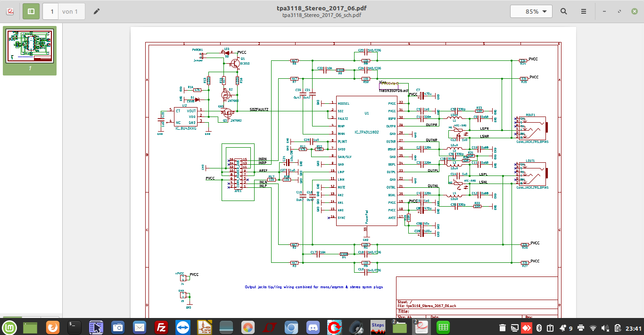Click the U1 IC_TPA3118D2 chip label
Viewport: 644px width, 335px height.
(x=367, y=134)
